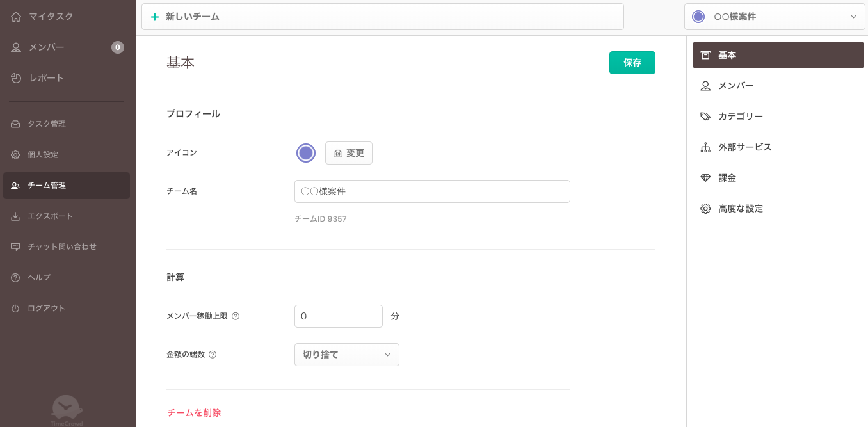Open the ○○様案件 team selector dropdown
868x427 pixels.
point(775,17)
